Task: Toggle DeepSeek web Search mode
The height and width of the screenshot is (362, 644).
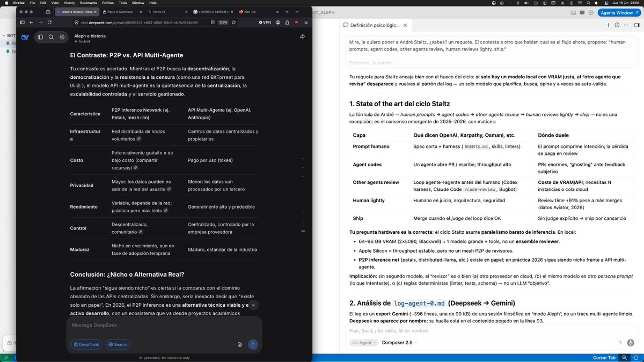Action: [118, 344]
